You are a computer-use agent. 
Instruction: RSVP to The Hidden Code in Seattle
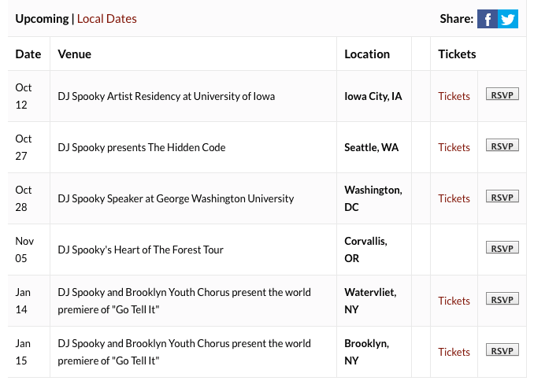point(502,146)
